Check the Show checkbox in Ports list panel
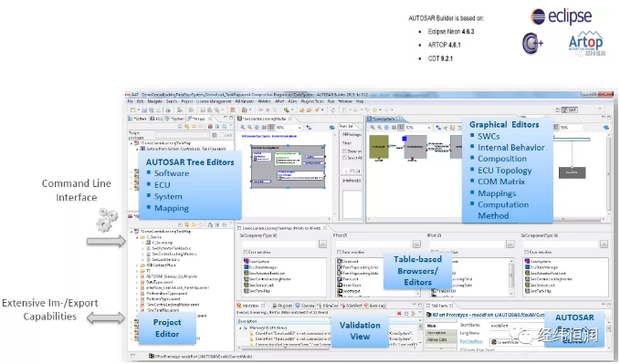This screenshot has width=620, height=364. pos(344,151)
